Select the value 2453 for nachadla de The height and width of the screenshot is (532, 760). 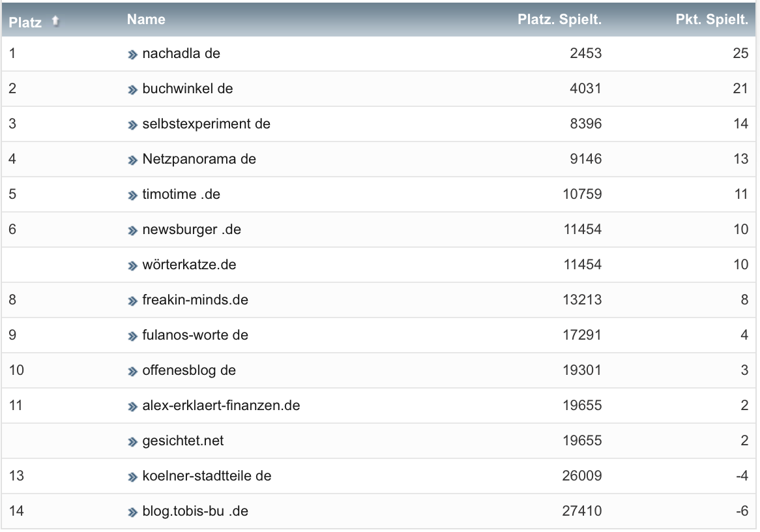(585, 53)
